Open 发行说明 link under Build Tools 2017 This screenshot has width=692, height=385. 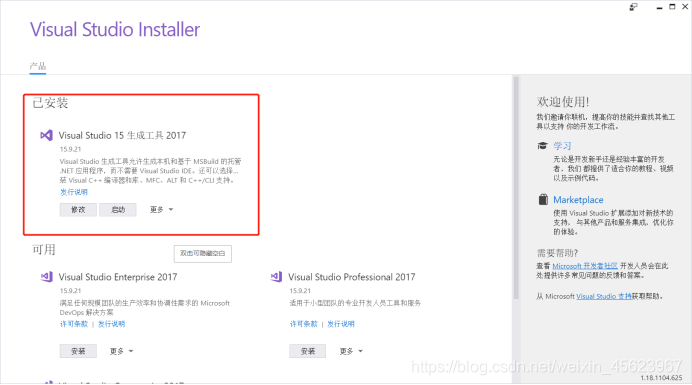(x=74, y=192)
